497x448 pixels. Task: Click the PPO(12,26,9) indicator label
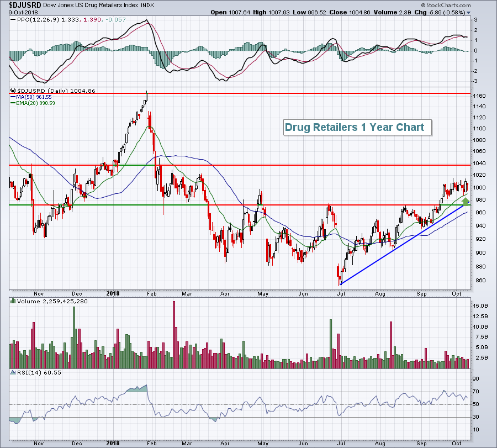38,20
